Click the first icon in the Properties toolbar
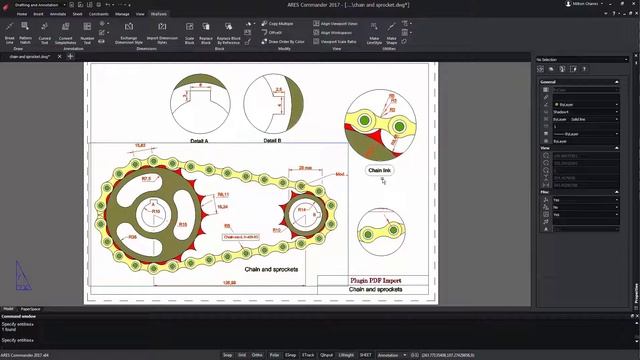640x360 pixels. click(540, 69)
